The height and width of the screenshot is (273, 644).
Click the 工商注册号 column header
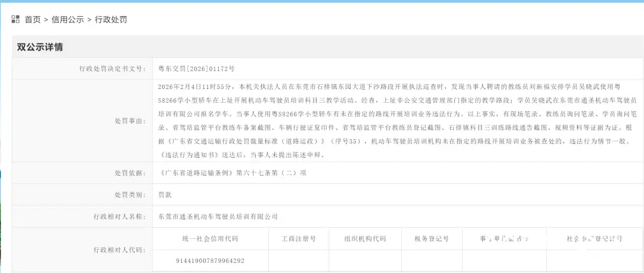(x=299, y=238)
